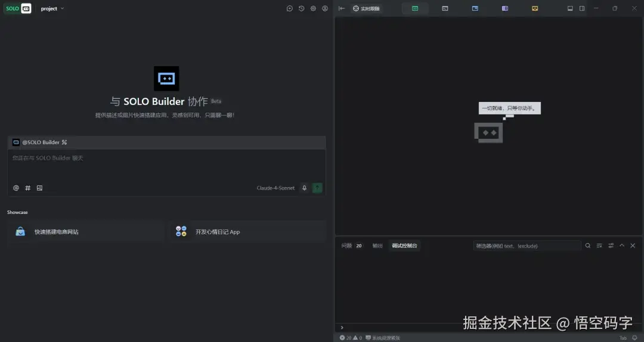Clear the debug console output
The image size is (644, 342).
coord(599,245)
